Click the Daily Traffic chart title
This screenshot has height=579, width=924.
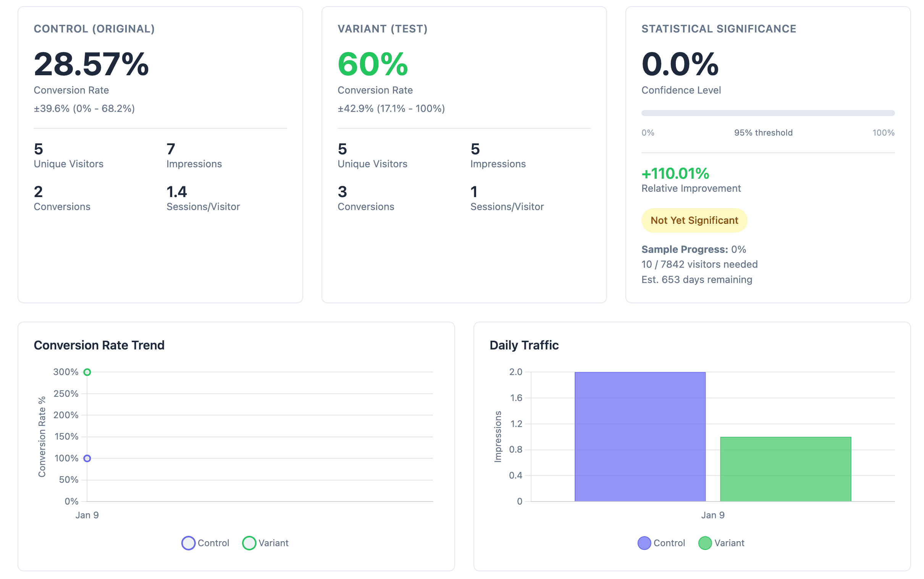click(x=524, y=345)
